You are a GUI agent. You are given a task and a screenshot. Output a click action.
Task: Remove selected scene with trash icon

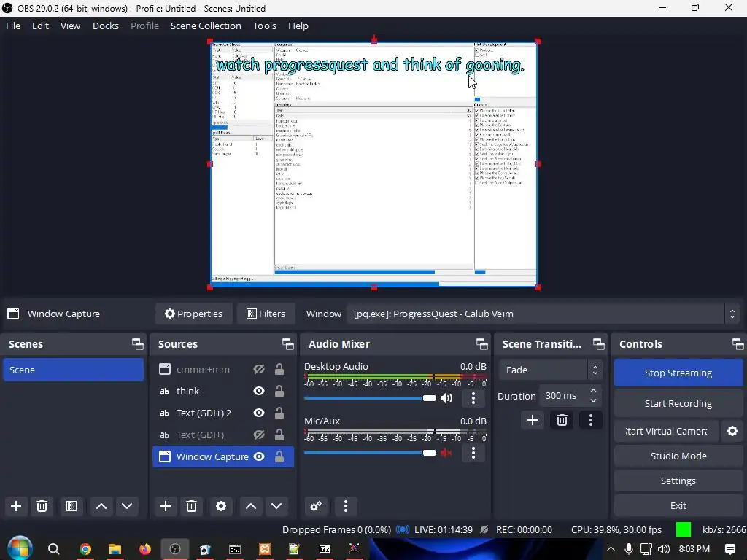coord(42,506)
